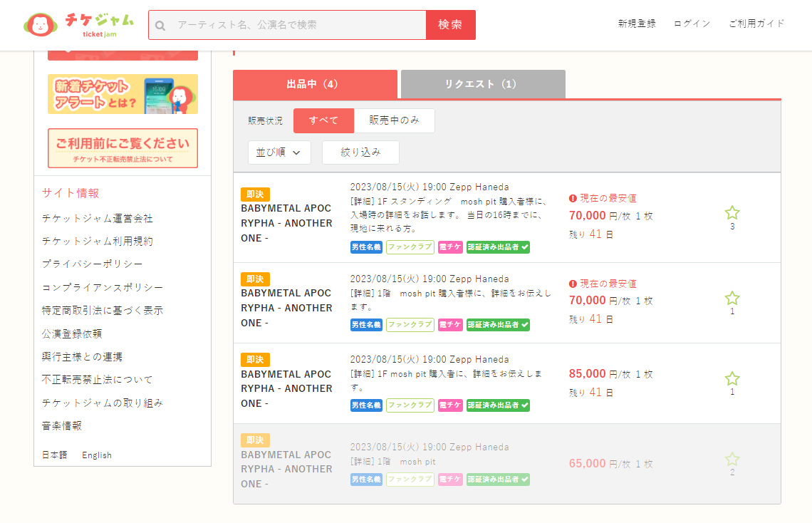Click ファンクラブ tag in second 70,000 listing
Image resolution: width=812 pixels, height=523 pixels.
410,325
